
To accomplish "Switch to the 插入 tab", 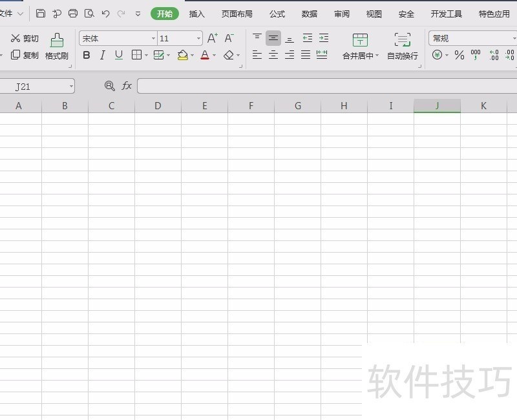I will coord(197,14).
